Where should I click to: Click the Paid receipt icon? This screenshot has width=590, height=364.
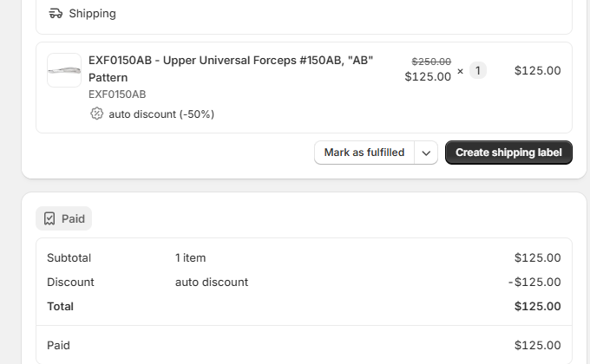tap(49, 218)
